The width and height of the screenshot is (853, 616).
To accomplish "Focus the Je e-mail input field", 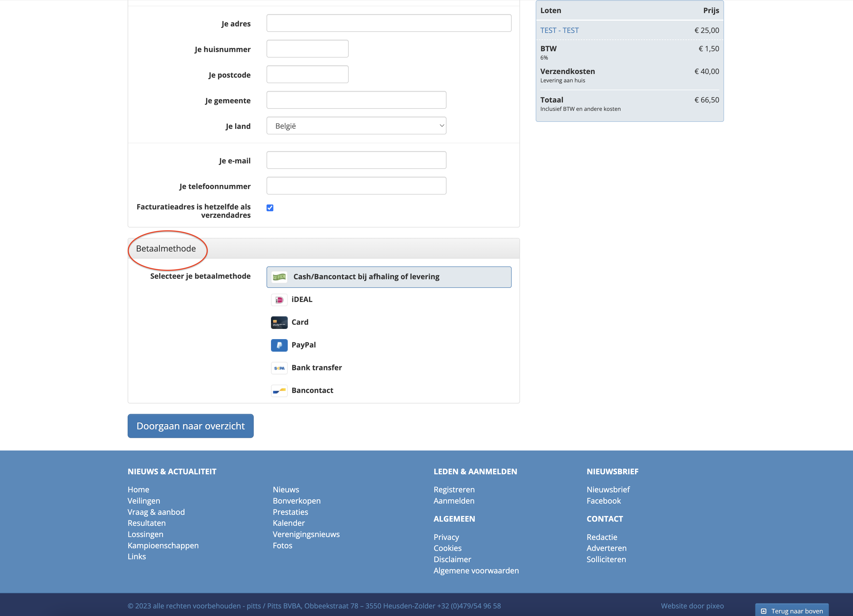I will (356, 161).
